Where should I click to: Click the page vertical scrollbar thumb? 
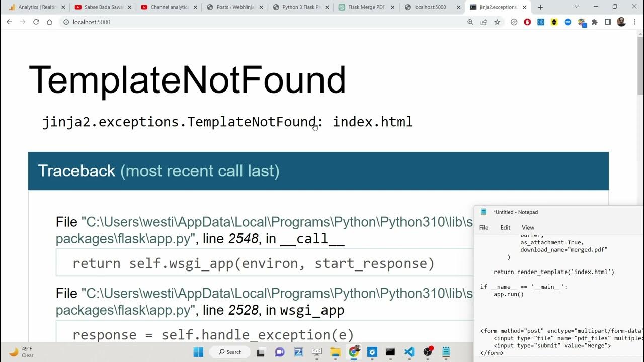(x=639, y=65)
